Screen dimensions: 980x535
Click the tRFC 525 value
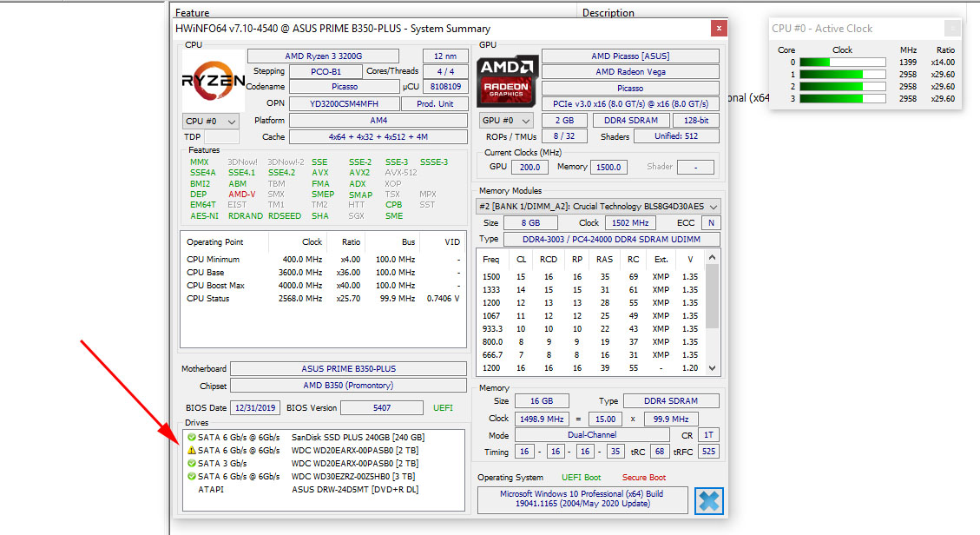(709, 452)
